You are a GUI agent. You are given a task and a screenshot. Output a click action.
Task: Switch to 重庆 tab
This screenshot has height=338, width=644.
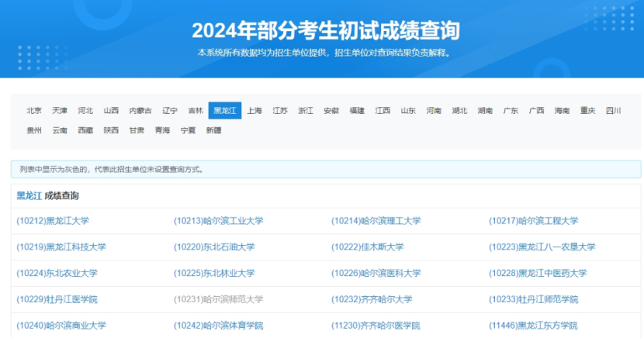click(587, 110)
